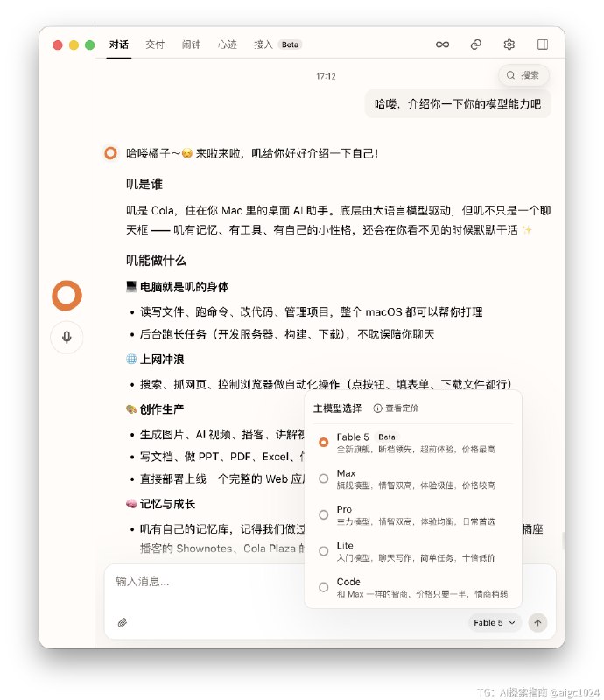Viewport: 604px width, 700px height.
Task: Click the bullet 搜索、抓网页、控制浏览器
Action: (x=326, y=384)
